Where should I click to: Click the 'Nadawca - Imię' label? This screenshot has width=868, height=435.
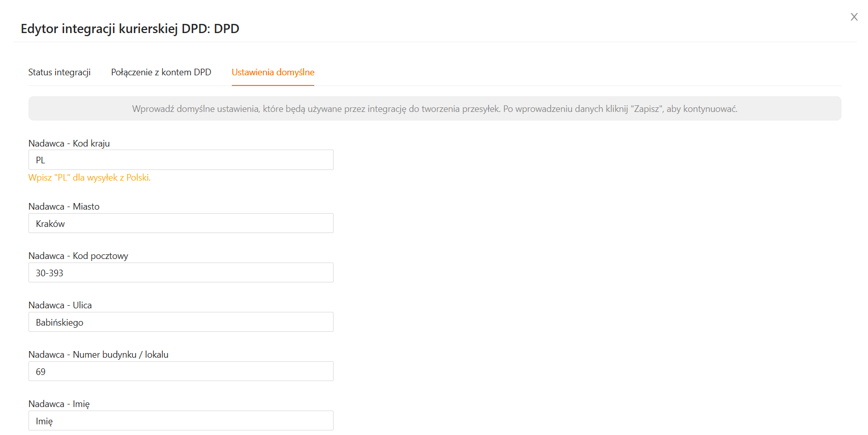(x=59, y=404)
